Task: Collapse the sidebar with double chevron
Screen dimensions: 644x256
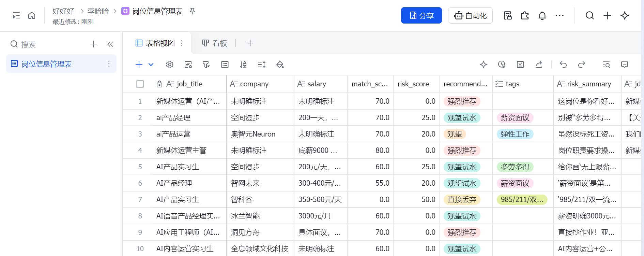Action: [x=110, y=44]
